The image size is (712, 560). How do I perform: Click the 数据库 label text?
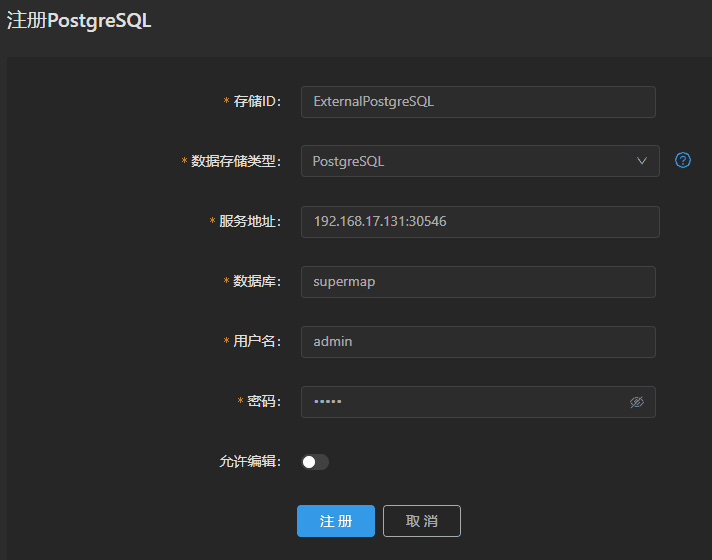coord(257,282)
